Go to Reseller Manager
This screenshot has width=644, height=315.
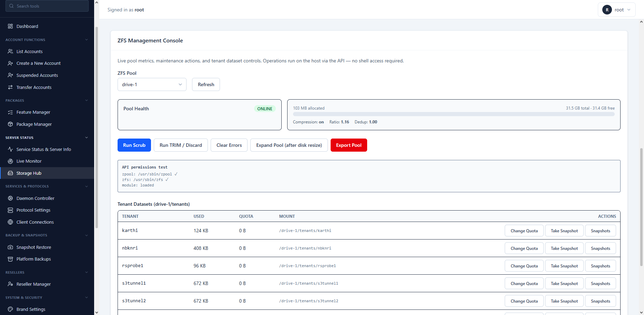tap(47, 284)
